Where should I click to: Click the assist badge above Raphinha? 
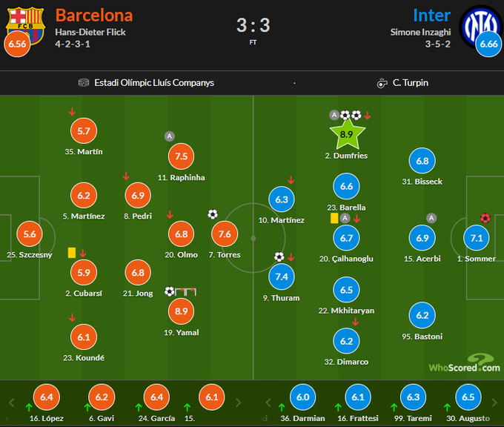point(169,136)
